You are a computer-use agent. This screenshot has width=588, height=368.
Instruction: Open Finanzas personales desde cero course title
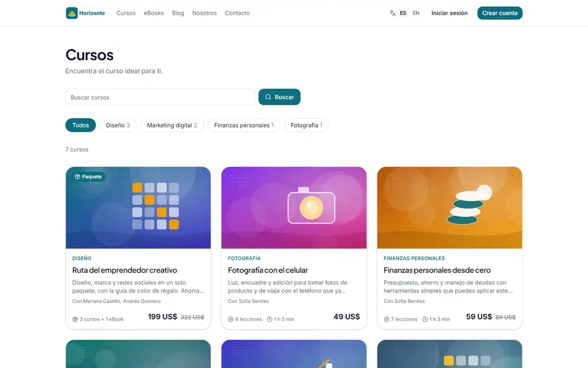[x=437, y=270]
